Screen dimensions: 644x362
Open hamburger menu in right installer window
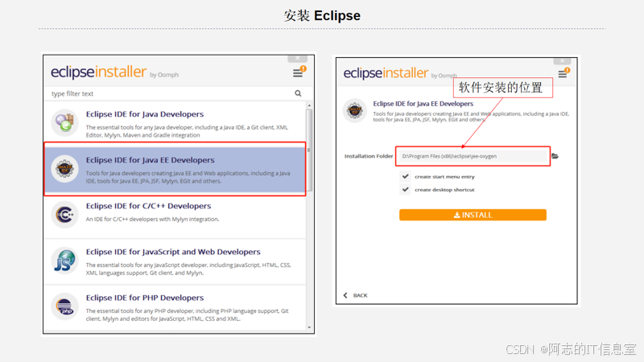pyautogui.click(x=562, y=74)
